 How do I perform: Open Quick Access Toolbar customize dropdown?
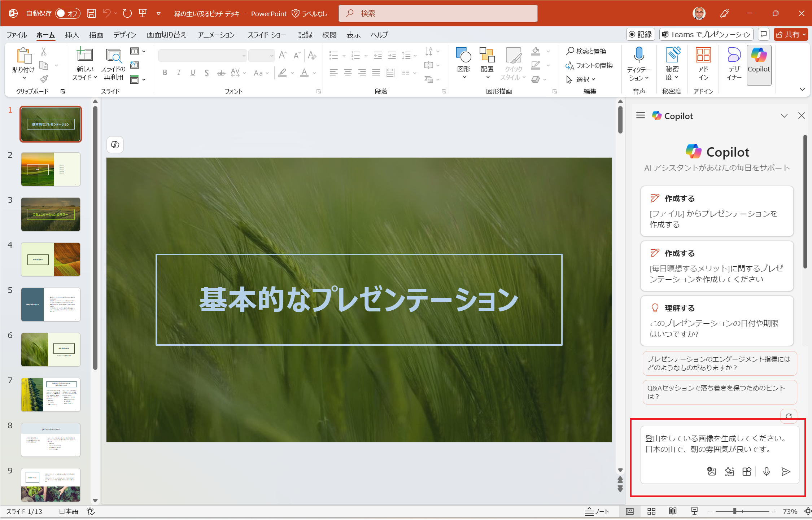pyautogui.click(x=158, y=14)
